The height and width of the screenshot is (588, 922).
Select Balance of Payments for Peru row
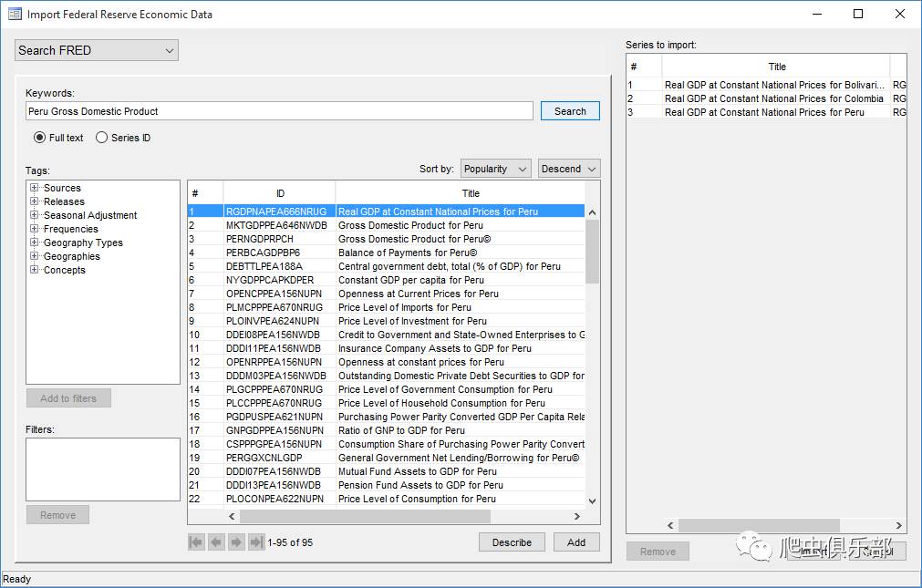(x=387, y=253)
